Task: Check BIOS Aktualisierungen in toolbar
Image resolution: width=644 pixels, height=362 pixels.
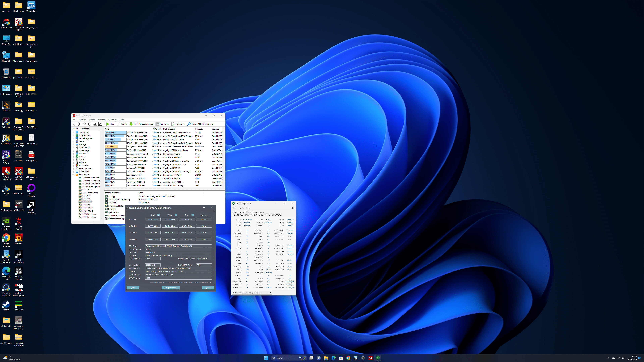Action: 141,124
